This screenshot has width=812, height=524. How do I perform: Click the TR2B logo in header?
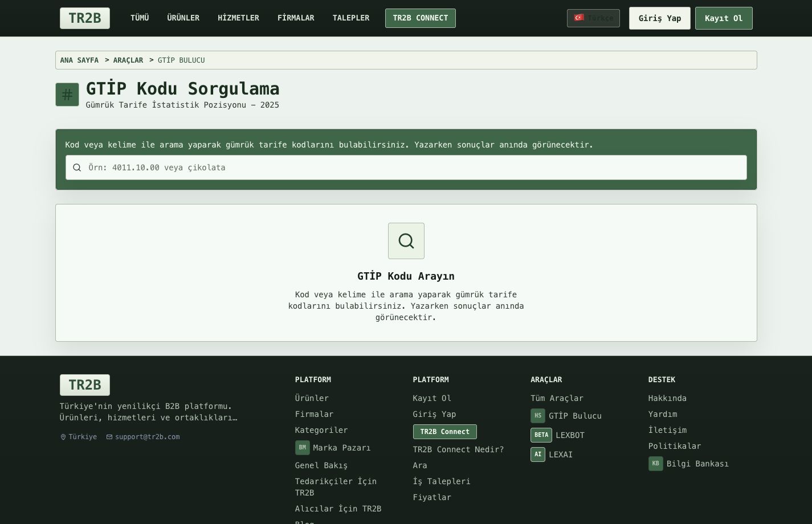[85, 18]
